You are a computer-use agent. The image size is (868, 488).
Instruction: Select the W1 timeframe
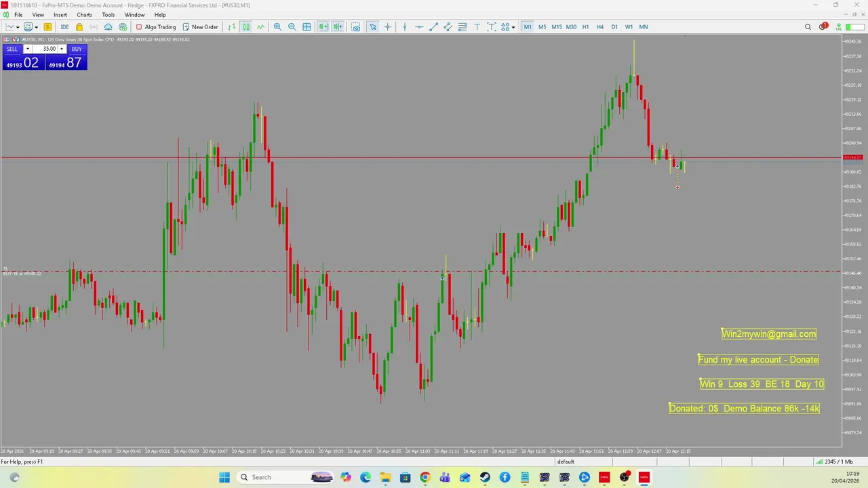coord(629,27)
